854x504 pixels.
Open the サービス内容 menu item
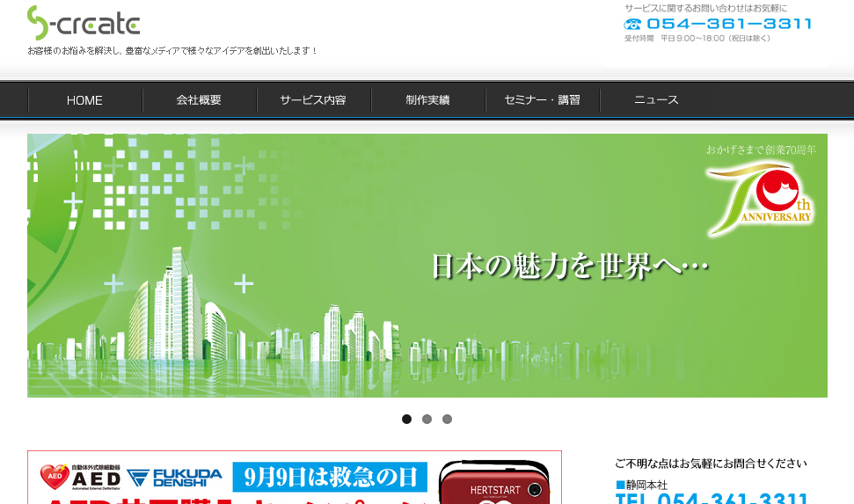[313, 100]
